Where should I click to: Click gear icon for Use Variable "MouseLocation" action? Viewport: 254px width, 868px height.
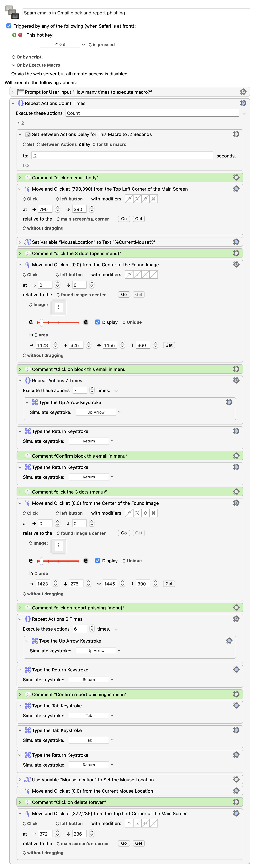coord(236,779)
